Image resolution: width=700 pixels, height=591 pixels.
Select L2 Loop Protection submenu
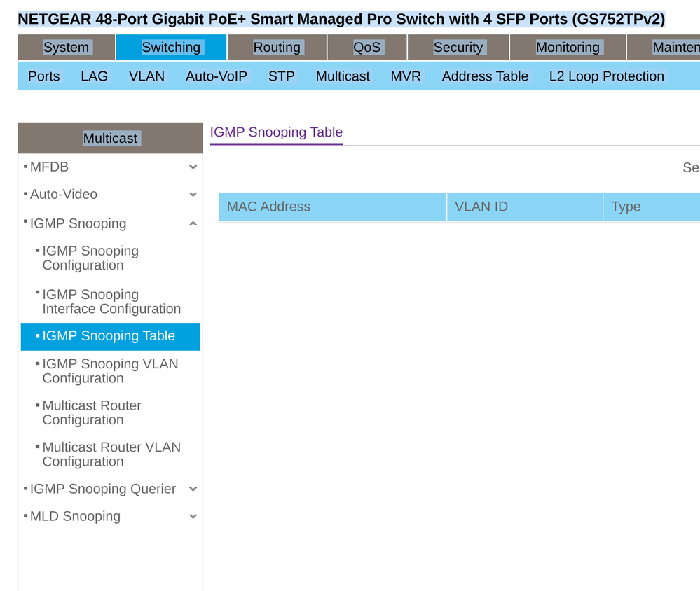coord(606,76)
